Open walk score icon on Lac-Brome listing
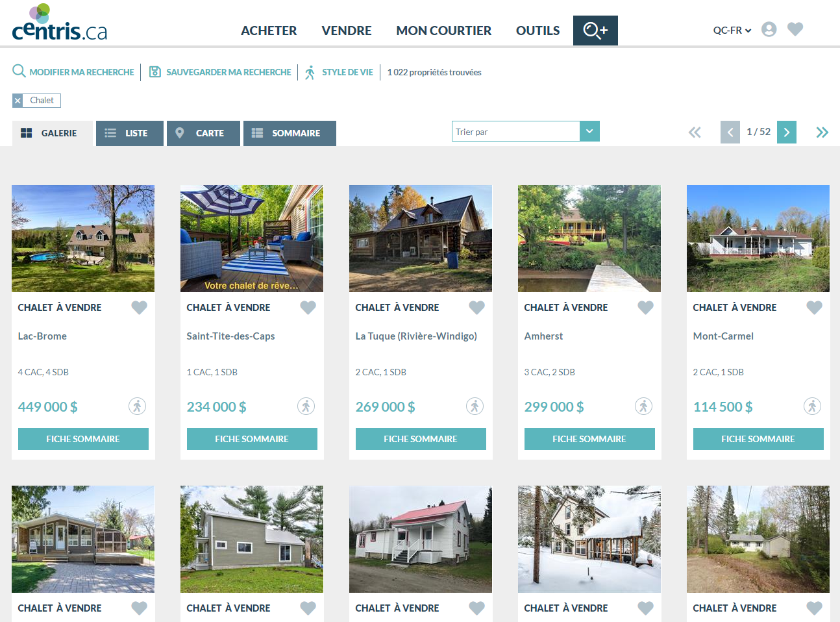Viewport: 840px width, 622px height. [137, 406]
